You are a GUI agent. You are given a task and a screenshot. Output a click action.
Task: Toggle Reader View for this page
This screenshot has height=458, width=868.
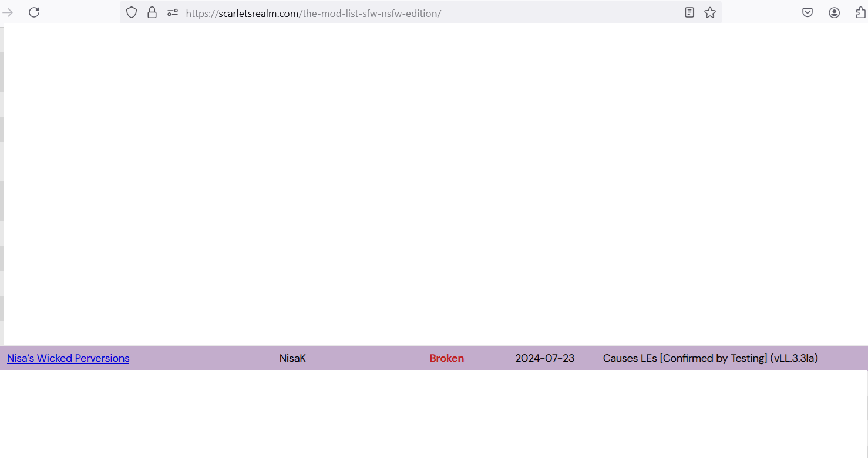pyautogui.click(x=689, y=12)
